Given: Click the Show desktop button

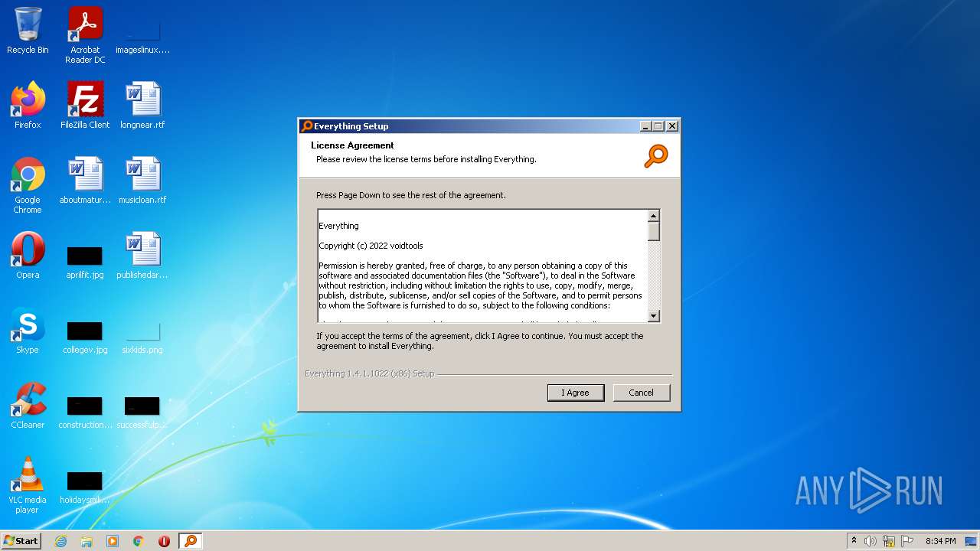Looking at the screenshot, I should click(972, 541).
